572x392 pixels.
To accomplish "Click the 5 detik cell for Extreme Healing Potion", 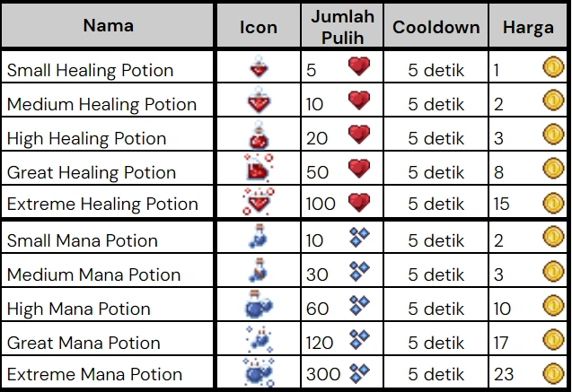I will (x=436, y=205).
